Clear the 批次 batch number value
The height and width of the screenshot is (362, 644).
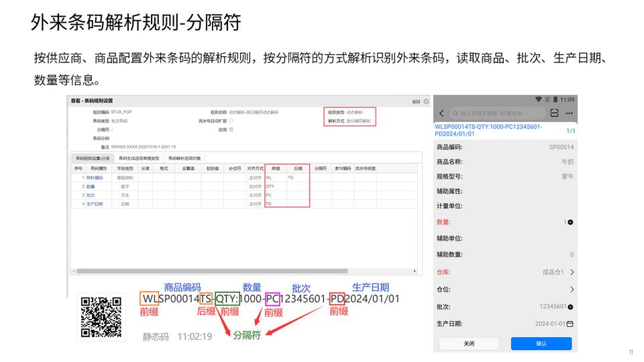pos(571,306)
